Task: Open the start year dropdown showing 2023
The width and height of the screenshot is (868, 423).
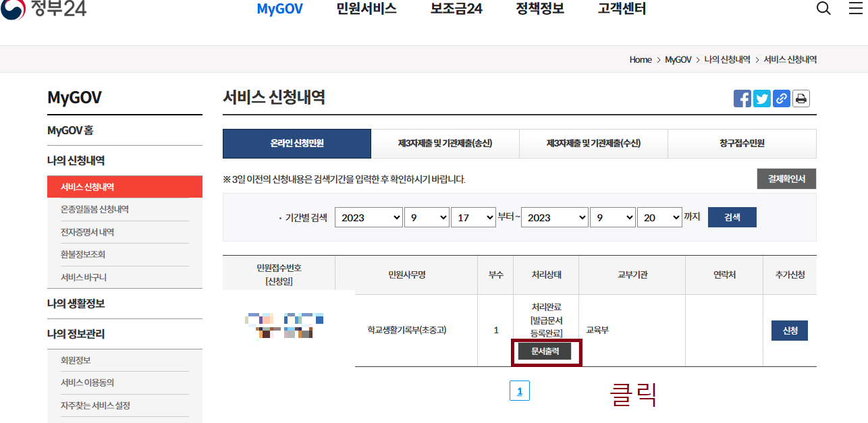Action: click(369, 217)
